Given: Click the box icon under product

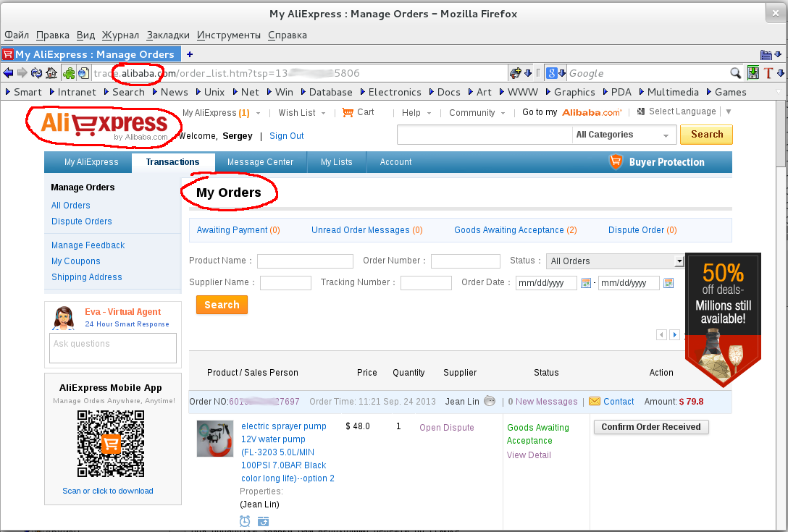Looking at the screenshot, I should point(264,521).
